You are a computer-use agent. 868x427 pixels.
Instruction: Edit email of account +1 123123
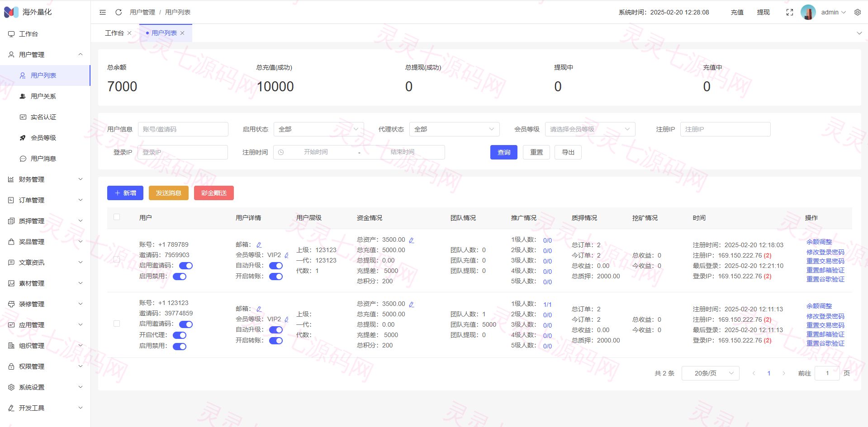click(x=259, y=309)
